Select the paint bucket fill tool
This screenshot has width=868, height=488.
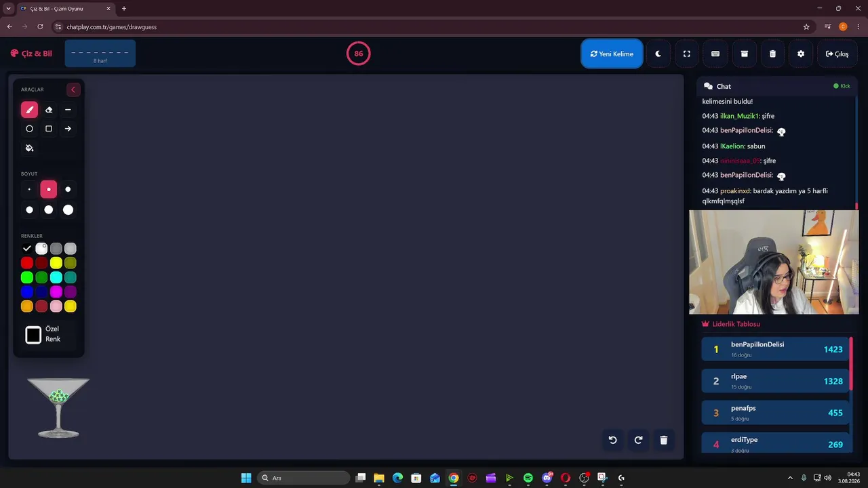pyautogui.click(x=29, y=148)
